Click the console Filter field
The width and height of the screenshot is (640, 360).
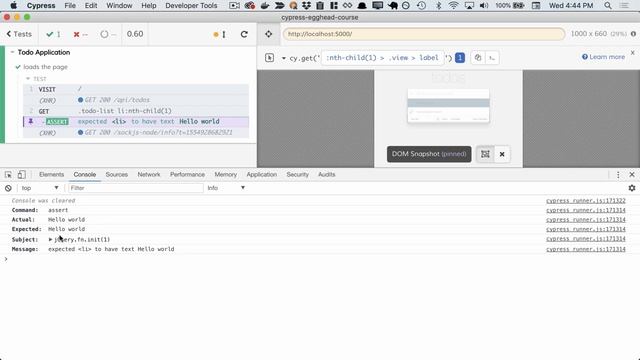[136, 188]
